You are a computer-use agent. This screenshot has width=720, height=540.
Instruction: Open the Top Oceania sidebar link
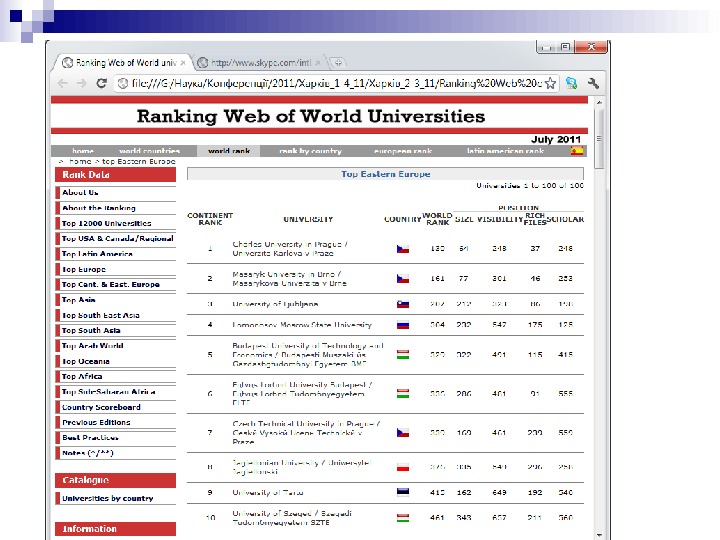[x=85, y=361]
